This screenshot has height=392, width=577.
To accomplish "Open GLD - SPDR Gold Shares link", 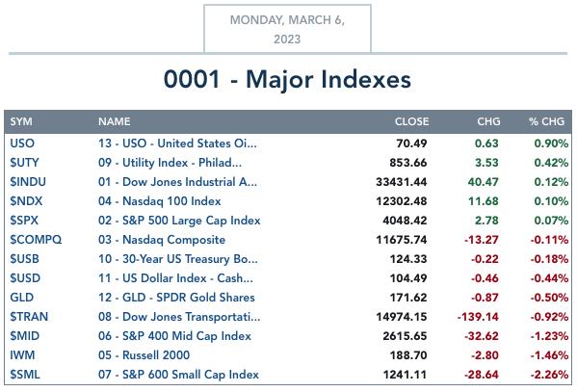I will pyautogui.click(x=176, y=298).
